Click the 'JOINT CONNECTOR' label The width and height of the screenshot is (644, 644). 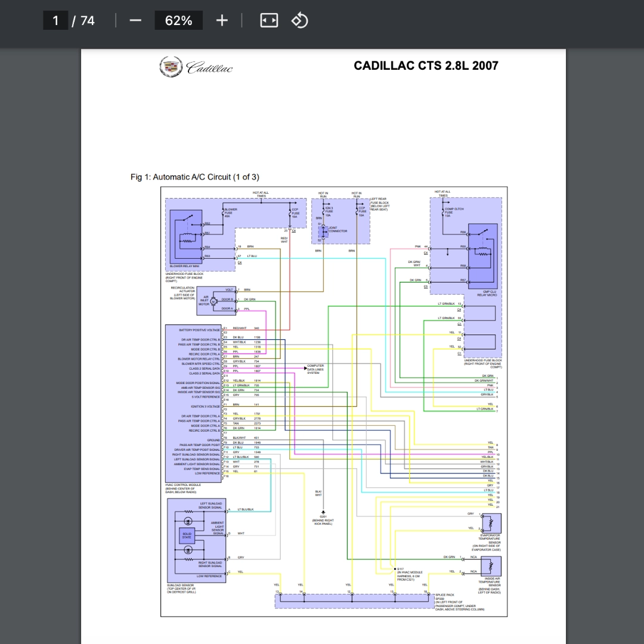tap(338, 229)
